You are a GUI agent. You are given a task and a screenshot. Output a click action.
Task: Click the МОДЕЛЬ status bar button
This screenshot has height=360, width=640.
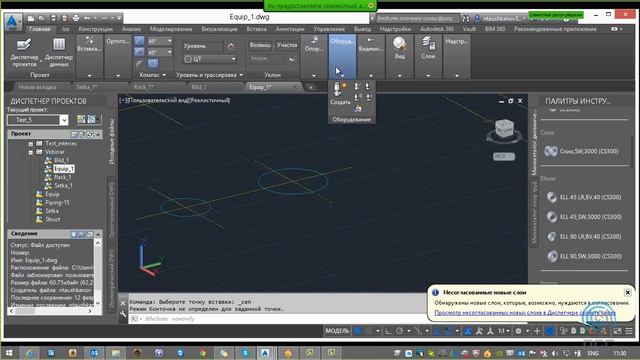337,331
